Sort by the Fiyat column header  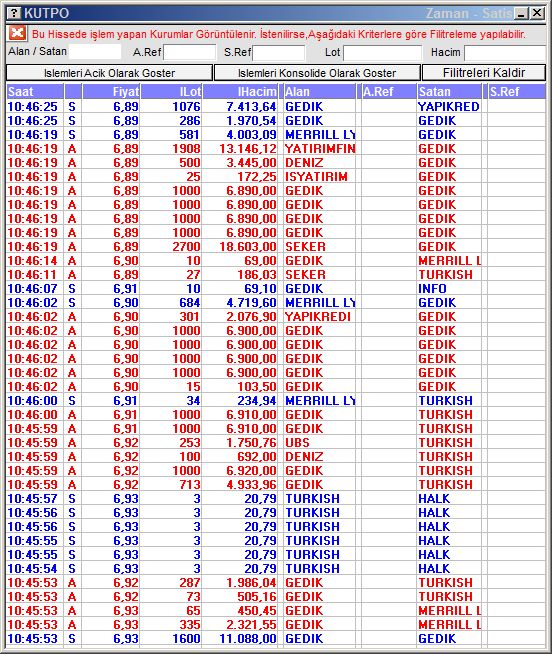click(x=111, y=91)
